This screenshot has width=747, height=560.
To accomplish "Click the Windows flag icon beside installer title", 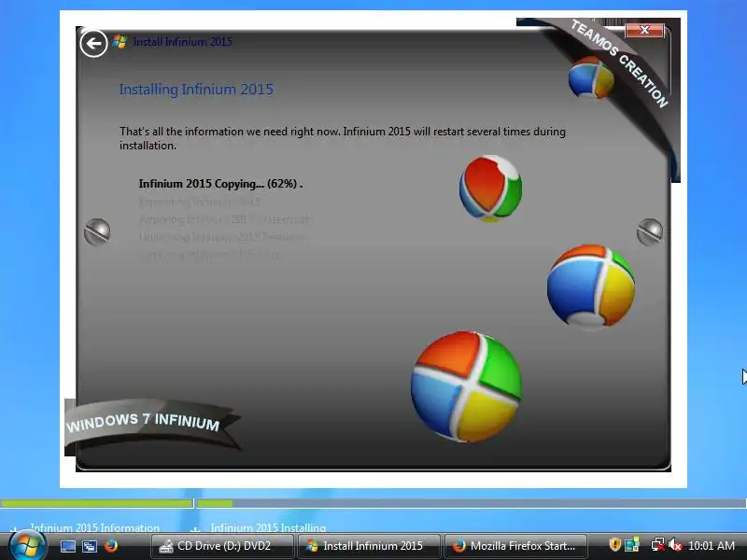I will tap(120, 42).
